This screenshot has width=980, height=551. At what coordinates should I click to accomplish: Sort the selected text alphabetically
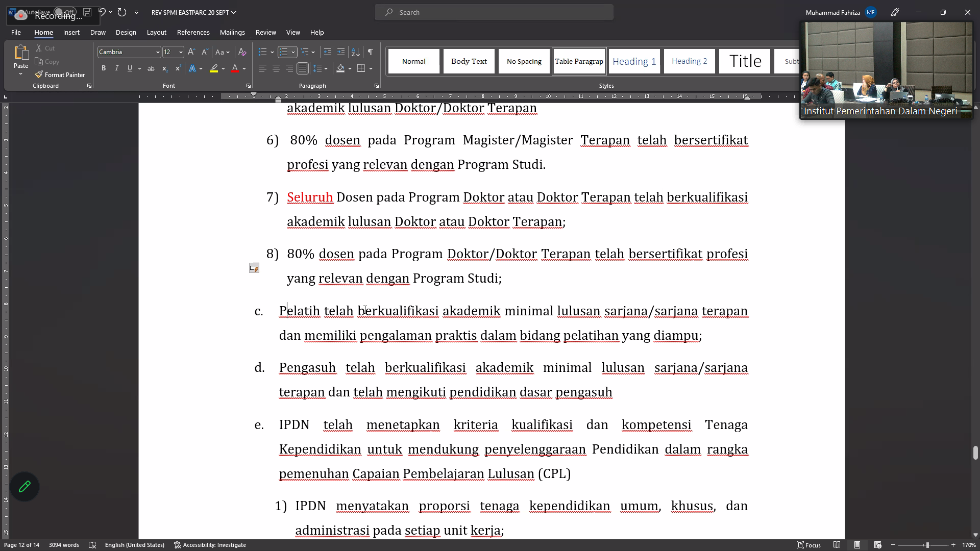356,52
